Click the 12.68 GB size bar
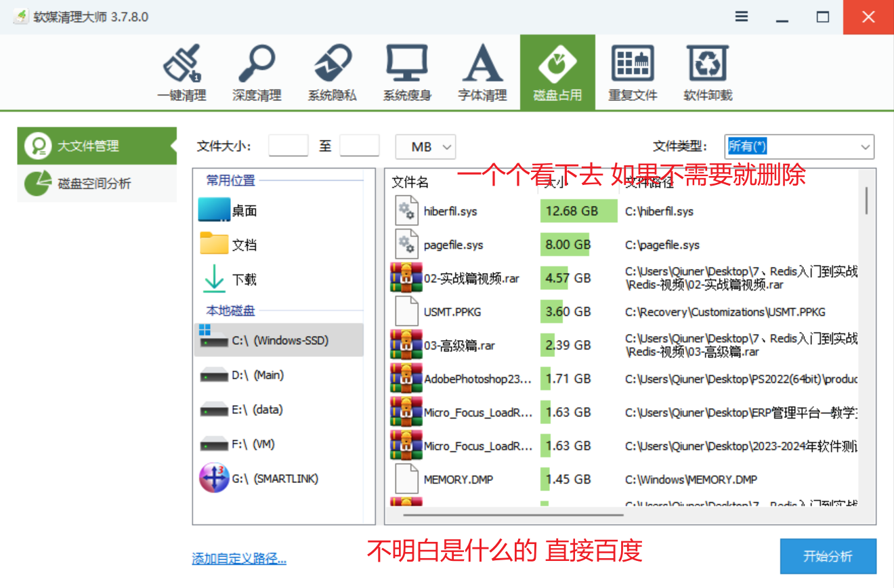The image size is (894, 588). [579, 211]
